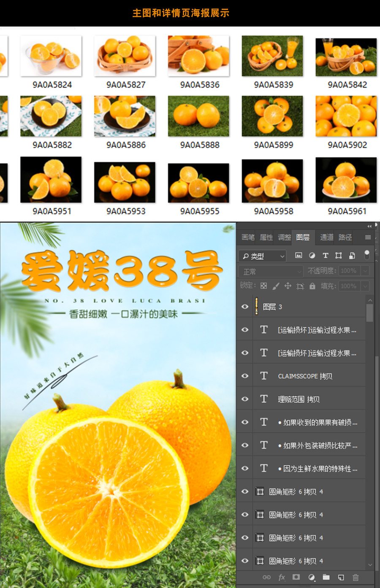Click the file name 9A0A5899
Screen dimensions: 380x588
pyautogui.click(x=274, y=145)
